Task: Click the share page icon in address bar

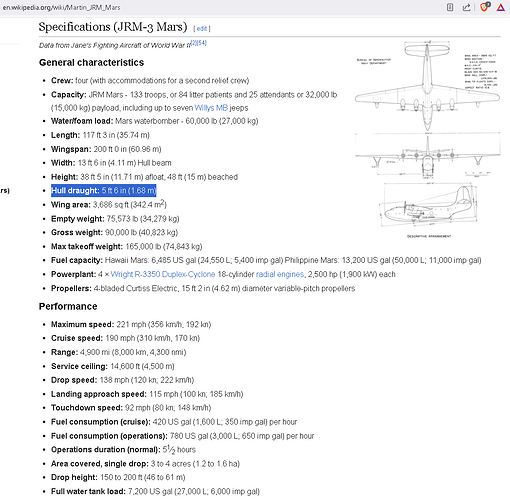Action: click(466, 7)
